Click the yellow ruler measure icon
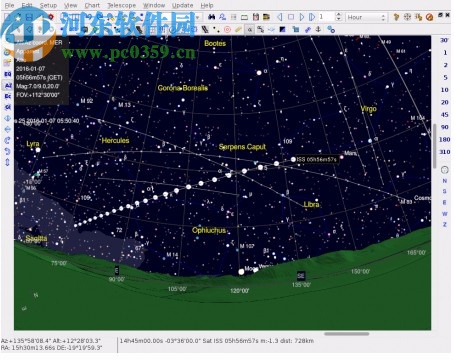 (x=238, y=30)
